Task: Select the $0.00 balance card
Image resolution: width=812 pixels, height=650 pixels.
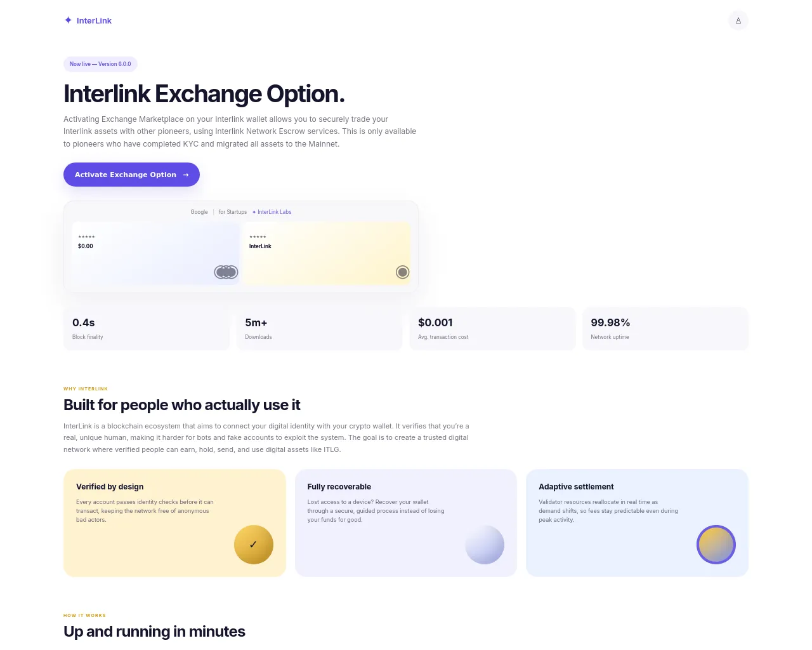Action: point(156,253)
